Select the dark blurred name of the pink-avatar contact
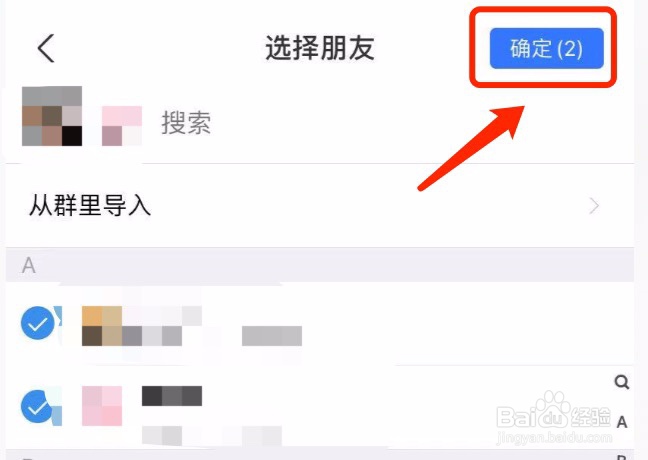Image resolution: width=648 pixels, height=460 pixels. click(x=172, y=396)
